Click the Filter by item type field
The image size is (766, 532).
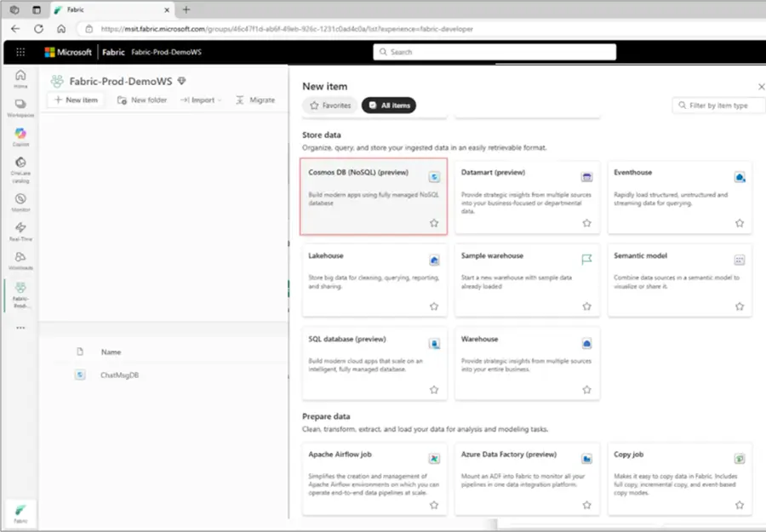(718, 105)
